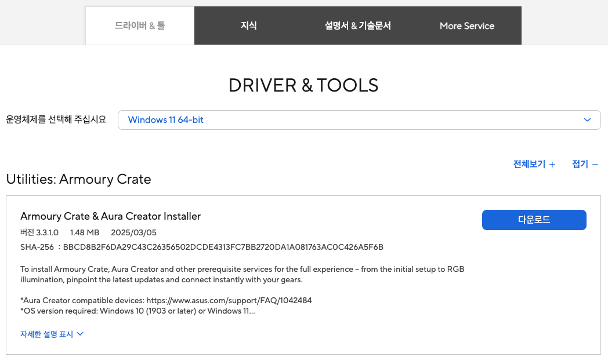Click the blue 다운로드 button

534,220
